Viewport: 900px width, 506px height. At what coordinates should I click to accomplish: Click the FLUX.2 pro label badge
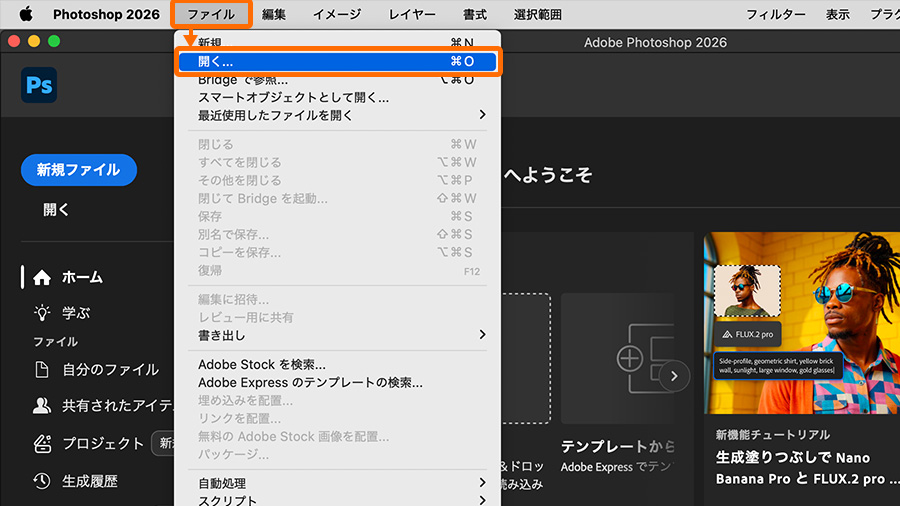(748, 334)
